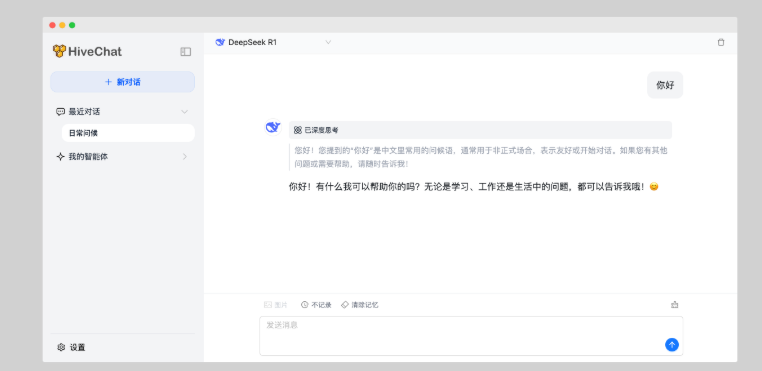The height and width of the screenshot is (371, 762).
Task: Click the chat bubble icon beside 最近对话
Action: (x=60, y=112)
